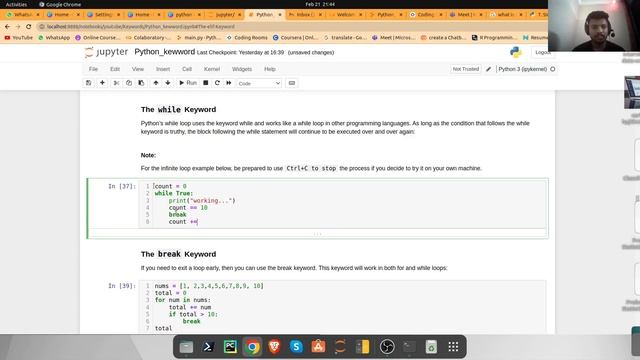Open Trash in the dock
This screenshot has height=360, width=640.
(x=431, y=347)
